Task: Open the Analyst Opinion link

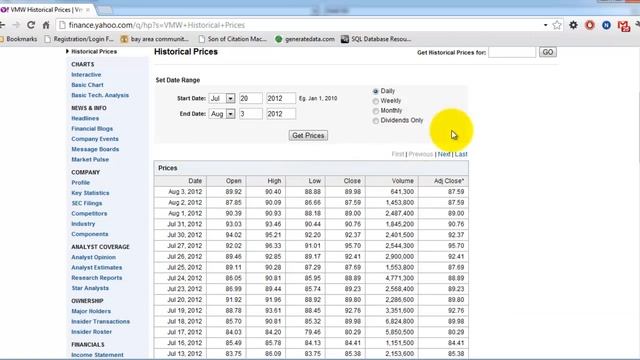Action: click(93, 257)
